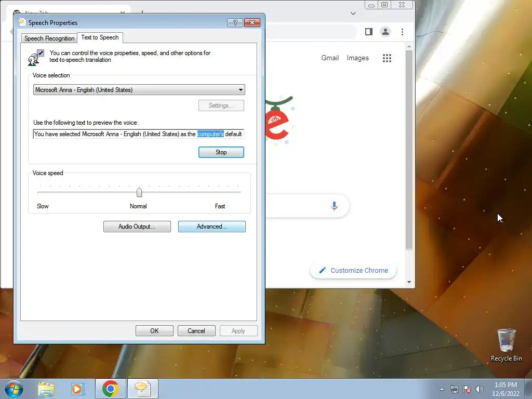532x399 pixels.
Task: Open the Audio Output dialog
Action: coord(137,227)
